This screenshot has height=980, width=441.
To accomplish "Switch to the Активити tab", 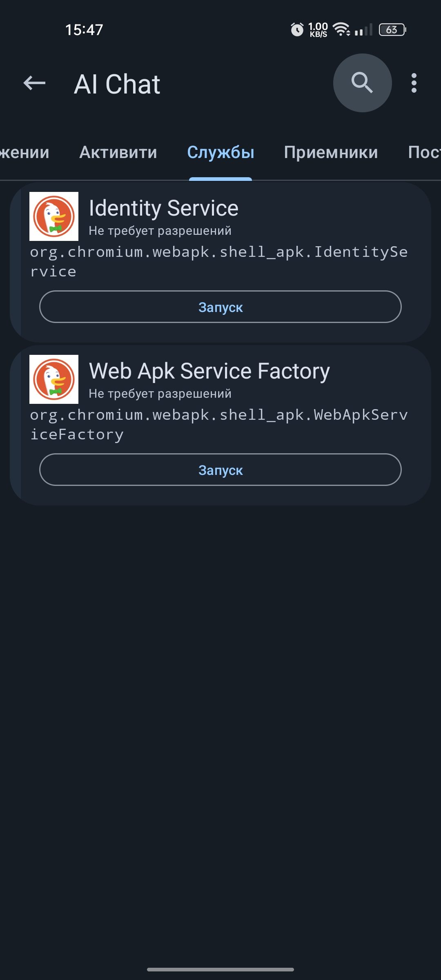I will 118,152.
